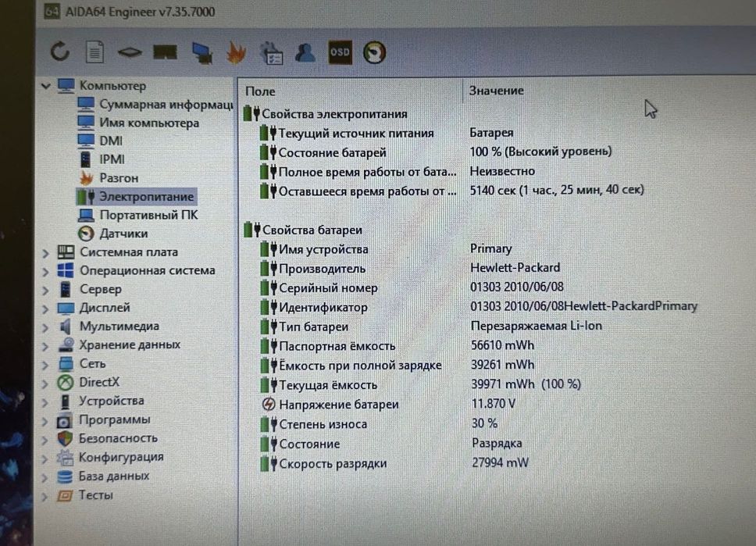Select Имя компьютера in the tree
The image size is (756, 546).
pos(138,123)
